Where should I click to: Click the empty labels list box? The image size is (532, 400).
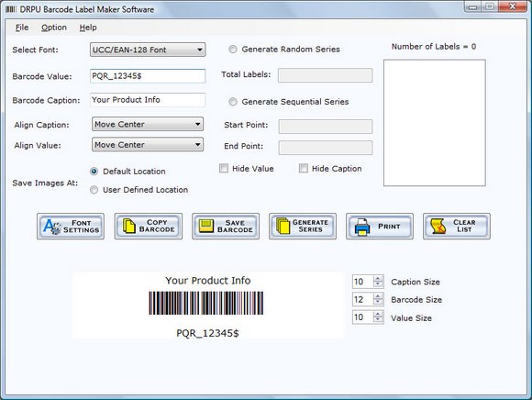(x=434, y=123)
